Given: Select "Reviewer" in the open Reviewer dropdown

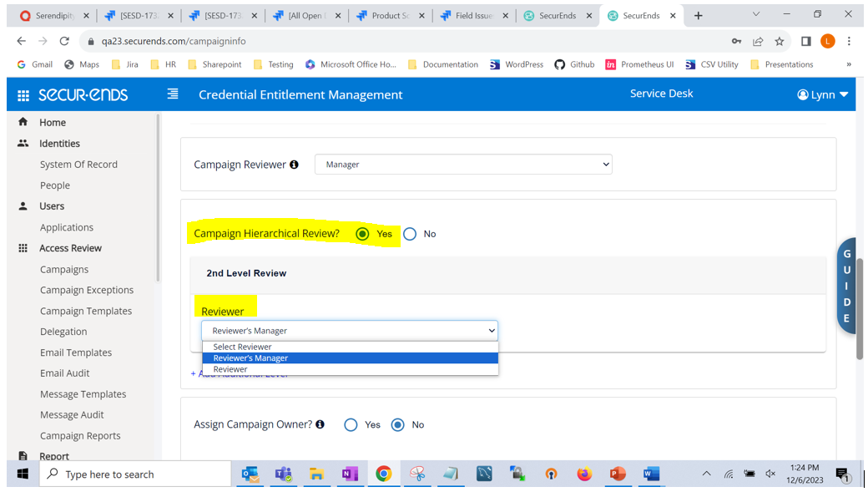Looking at the screenshot, I should click(x=230, y=368).
